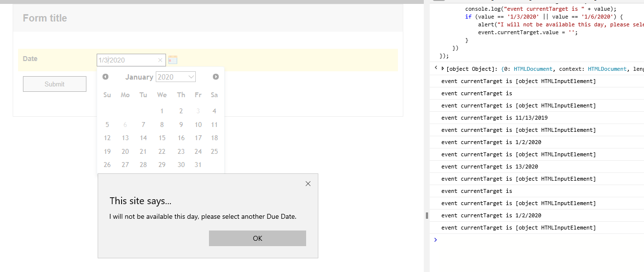Click the console input prompt chevron
The image size is (644, 272).
tap(436, 240)
